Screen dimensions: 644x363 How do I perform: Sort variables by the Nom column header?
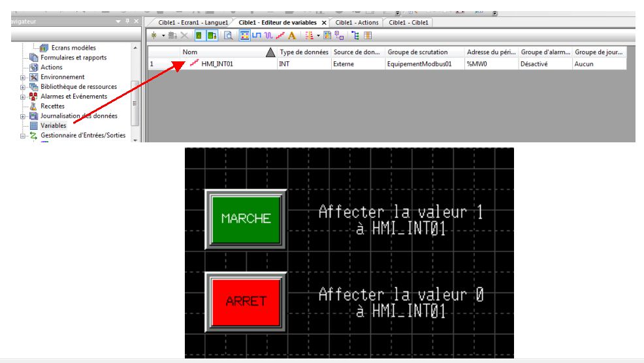point(222,52)
